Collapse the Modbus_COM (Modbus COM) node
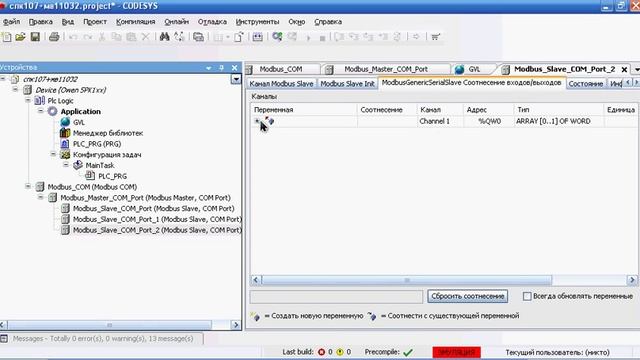The width and height of the screenshot is (640, 360). [28, 187]
